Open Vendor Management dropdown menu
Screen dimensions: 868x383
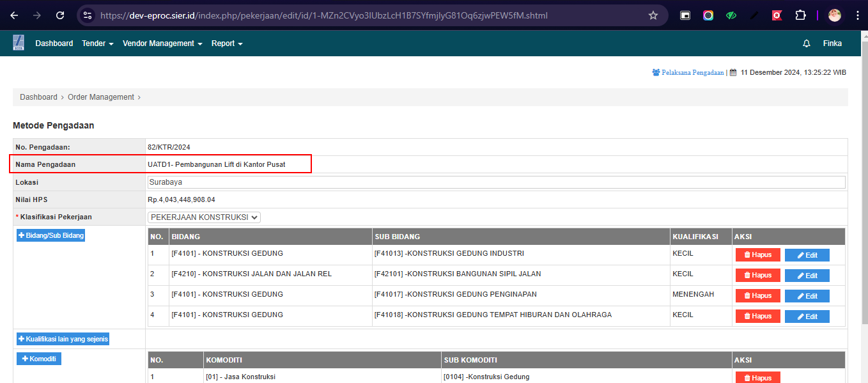tap(162, 43)
